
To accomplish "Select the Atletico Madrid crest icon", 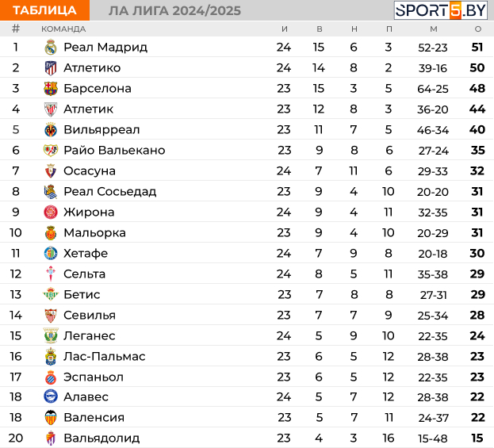I will [51, 68].
